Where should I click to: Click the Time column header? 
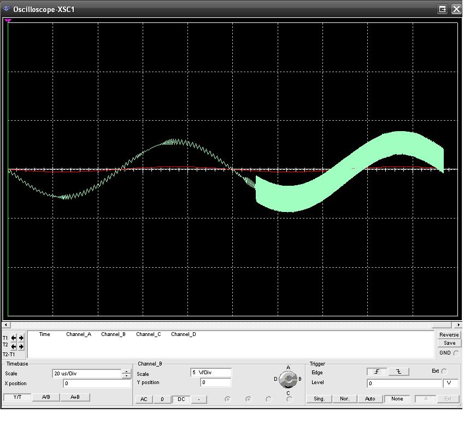tap(44, 334)
